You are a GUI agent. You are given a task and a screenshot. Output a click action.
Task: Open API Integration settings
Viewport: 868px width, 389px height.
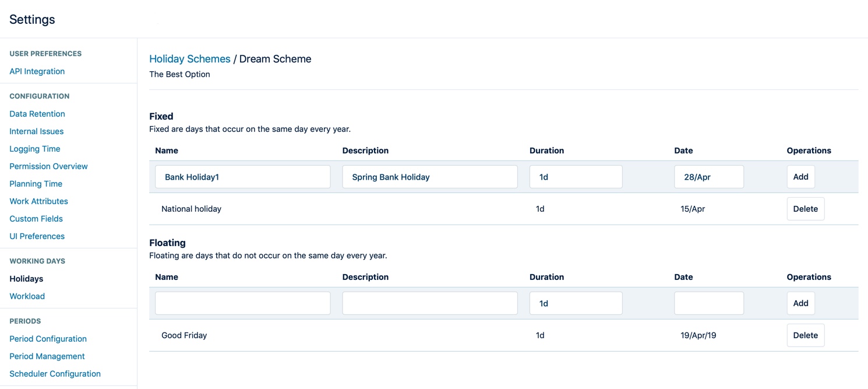[x=37, y=71]
